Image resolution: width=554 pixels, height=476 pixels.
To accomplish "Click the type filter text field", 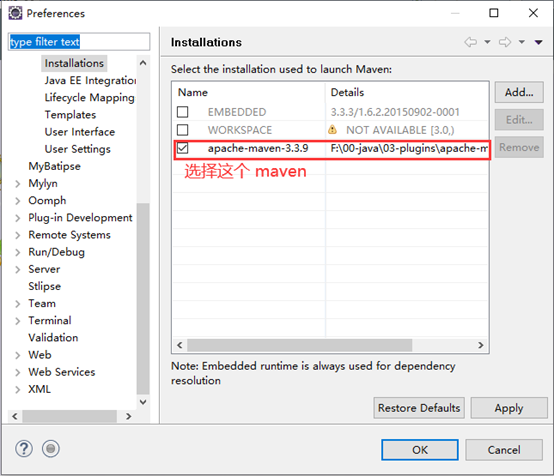I will pos(79,42).
